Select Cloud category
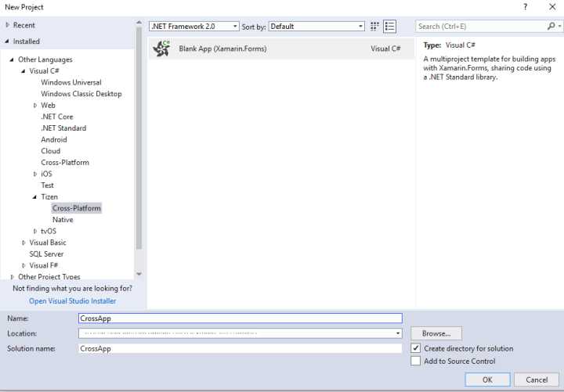Screen dimensions: 564x392 pos(50,151)
